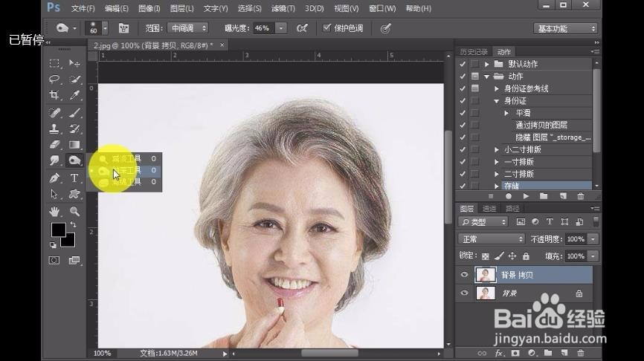Click the play action button
Image resolution: width=644 pixels, height=361 pixels.
click(526, 196)
